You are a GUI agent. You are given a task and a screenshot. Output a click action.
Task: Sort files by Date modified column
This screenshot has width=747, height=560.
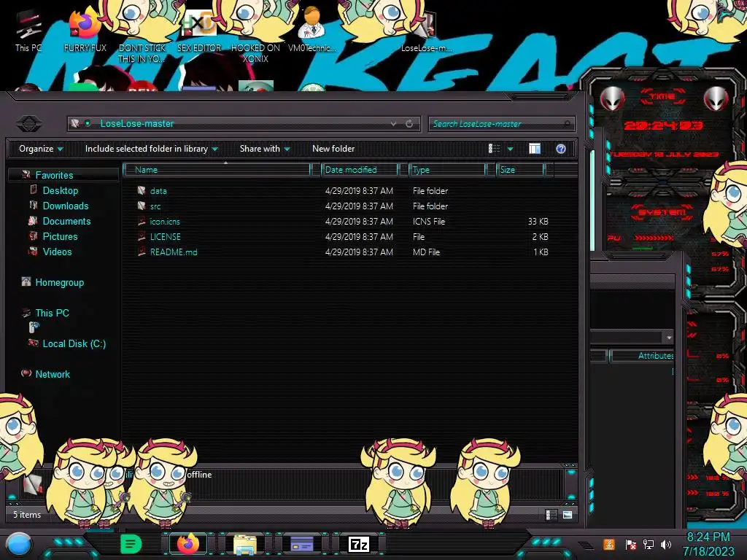[360, 169]
